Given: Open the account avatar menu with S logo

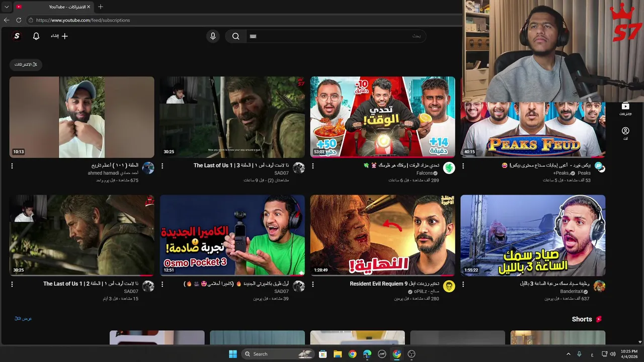Looking at the screenshot, I should click(x=17, y=36).
